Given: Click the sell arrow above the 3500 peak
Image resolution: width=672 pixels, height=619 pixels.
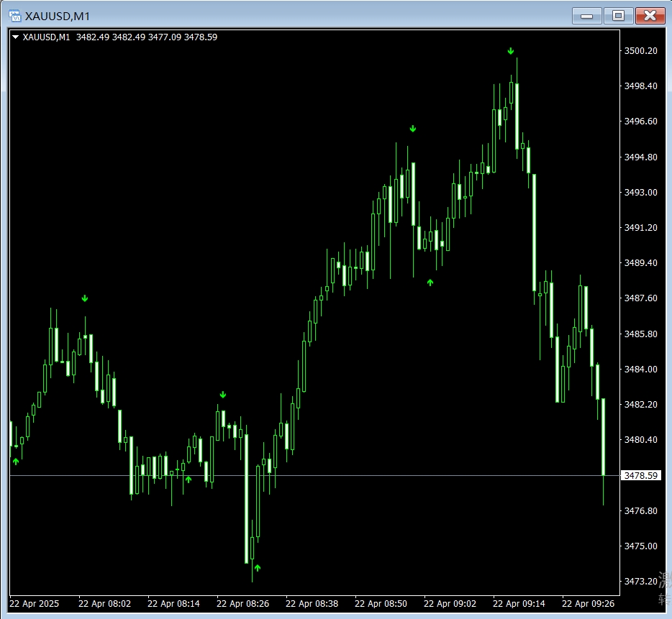Looking at the screenshot, I should pyautogui.click(x=511, y=51).
